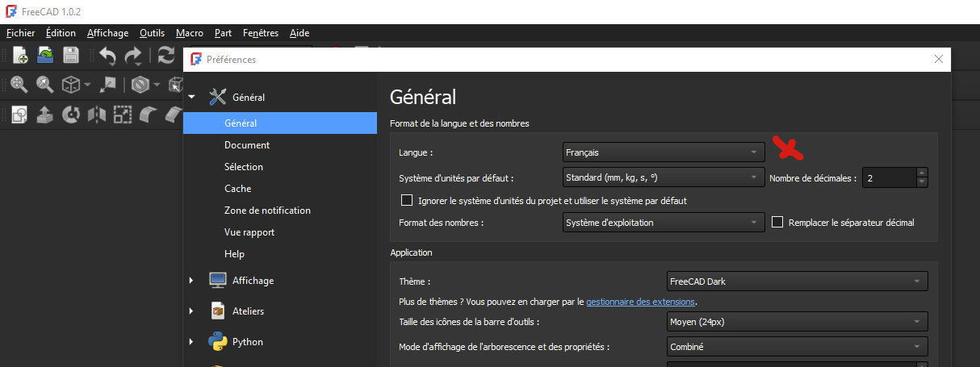980x367 pixels.
Task: Select the Fit All zoom icon
Action: point(19,84)
